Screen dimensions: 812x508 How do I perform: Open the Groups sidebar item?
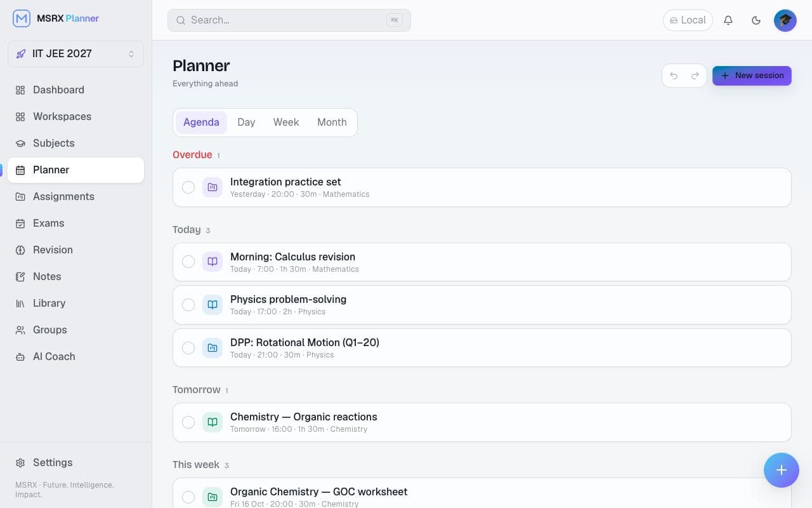click(75, 330)
